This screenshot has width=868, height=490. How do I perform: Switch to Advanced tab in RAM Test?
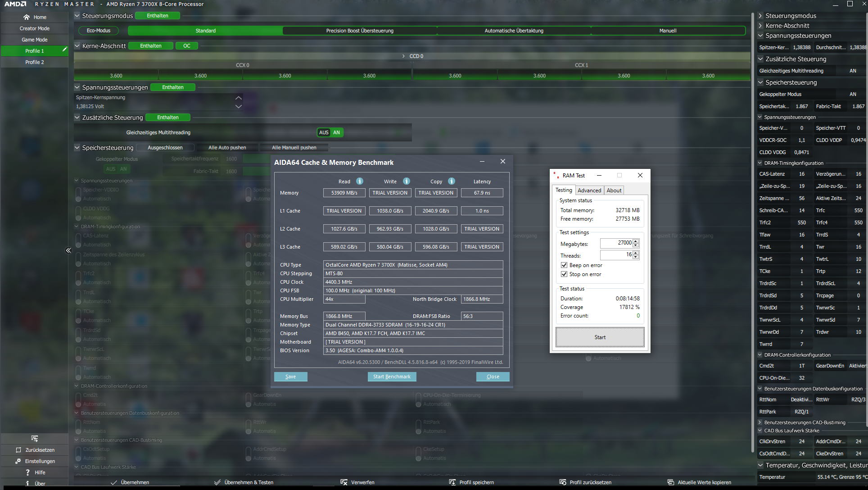tap(589, 191)
